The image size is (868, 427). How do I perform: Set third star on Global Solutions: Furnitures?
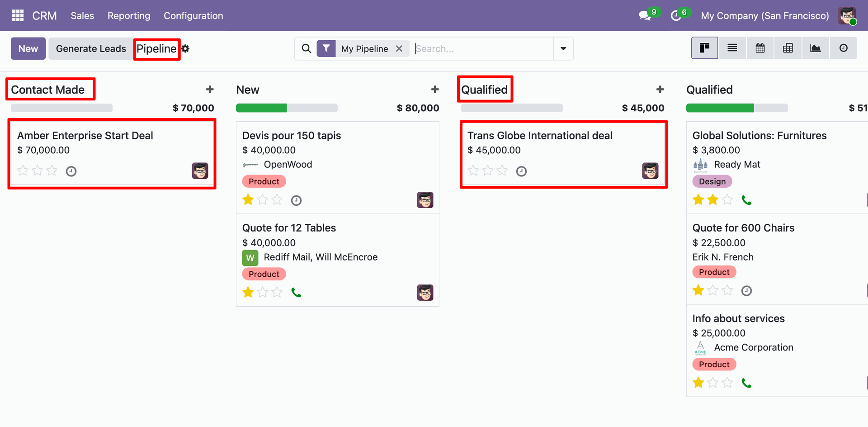tap(727, 199)
